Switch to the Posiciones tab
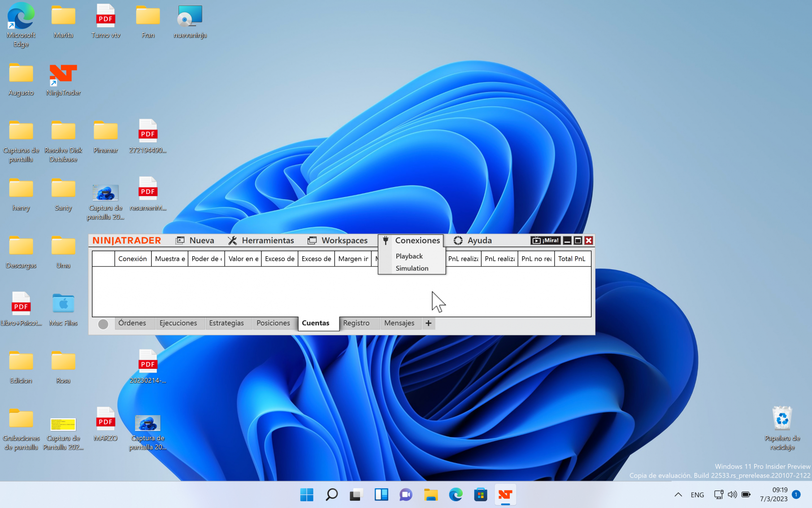Screen dimensions: 812x508 tap(273, 323)
